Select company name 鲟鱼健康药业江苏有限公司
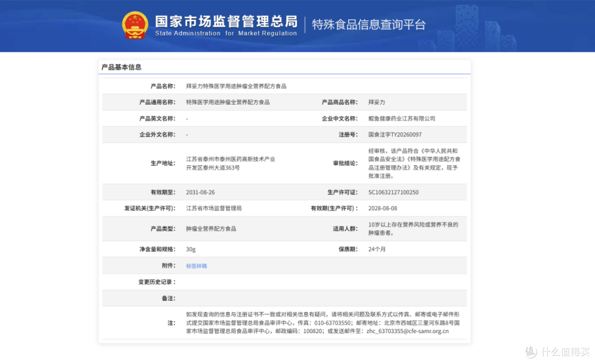This screenshot has width=595, height=364. pyautogui.click(x=402, y=118)
